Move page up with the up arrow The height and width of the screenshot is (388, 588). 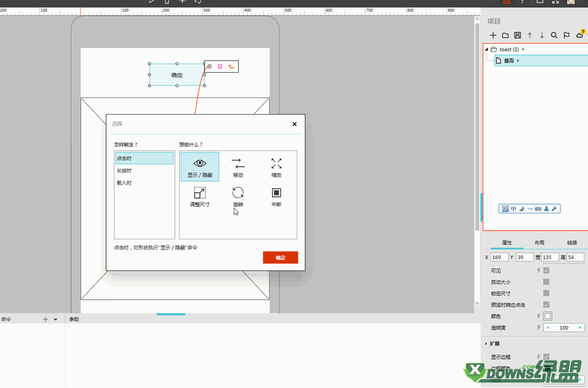point(530,35)
